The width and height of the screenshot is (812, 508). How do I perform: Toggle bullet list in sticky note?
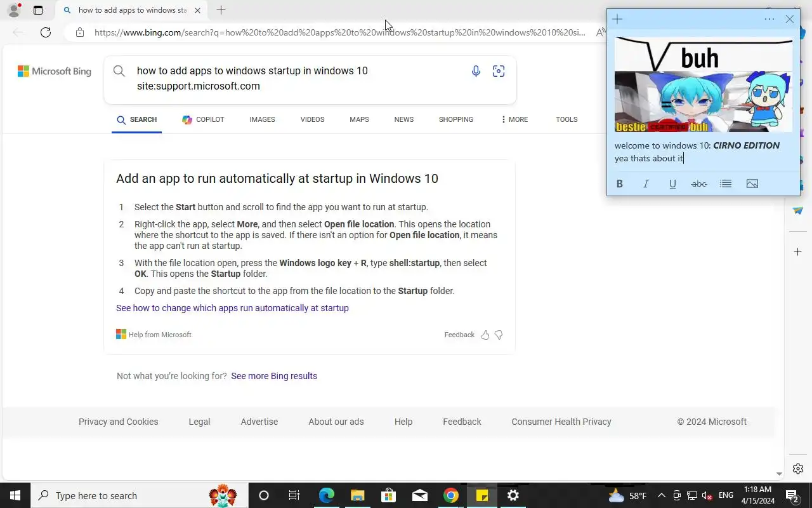[x=726, y=184]
